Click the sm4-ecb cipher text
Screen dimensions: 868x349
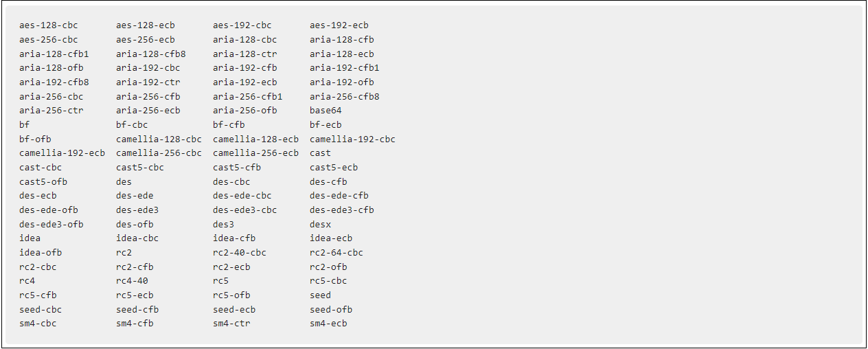click(328, 324)
